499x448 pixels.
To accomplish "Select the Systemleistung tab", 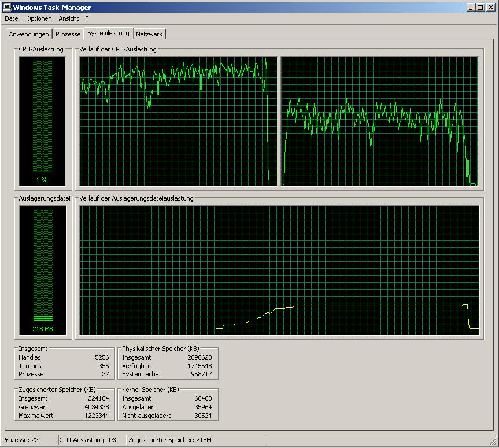I will [x=108, y=33].
